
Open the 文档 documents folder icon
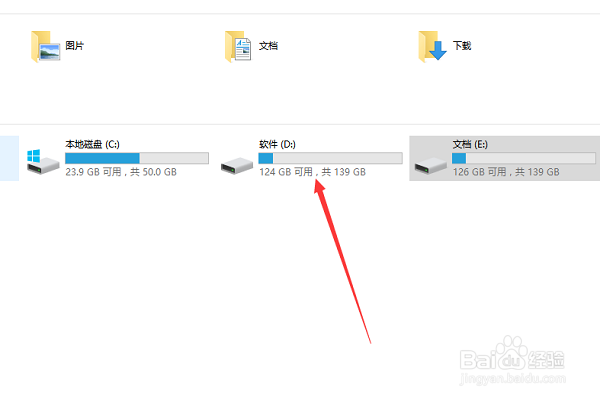point(238,47)
